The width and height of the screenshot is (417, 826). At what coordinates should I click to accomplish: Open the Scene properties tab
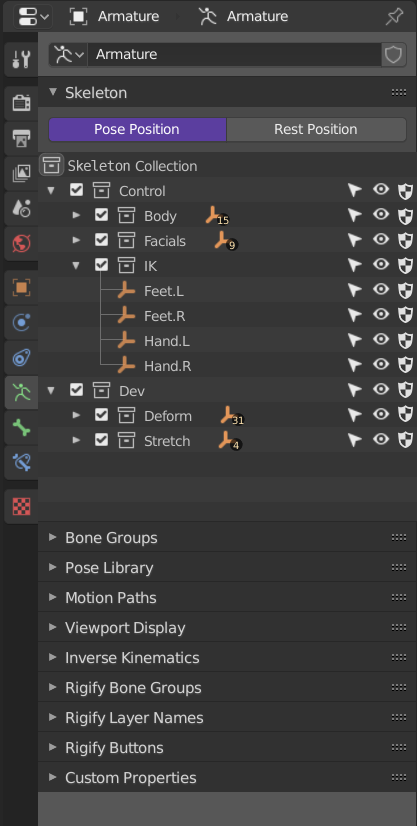tap(21, 208)
